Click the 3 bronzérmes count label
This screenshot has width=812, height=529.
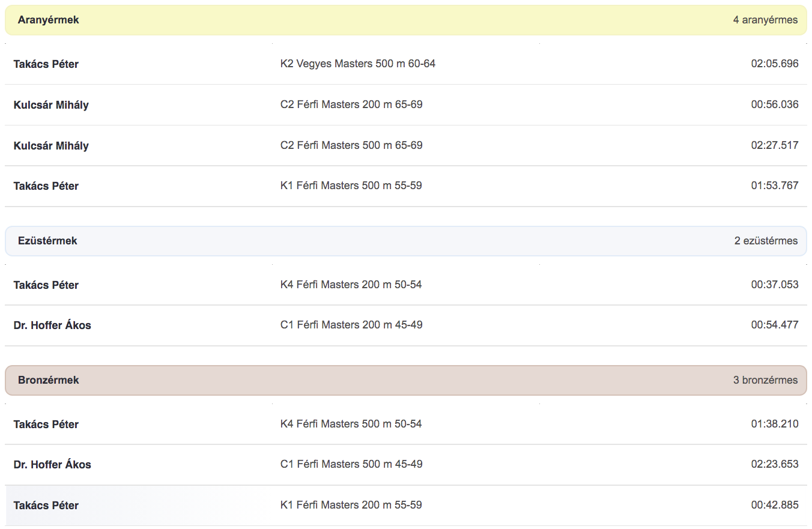pos(765,380)
